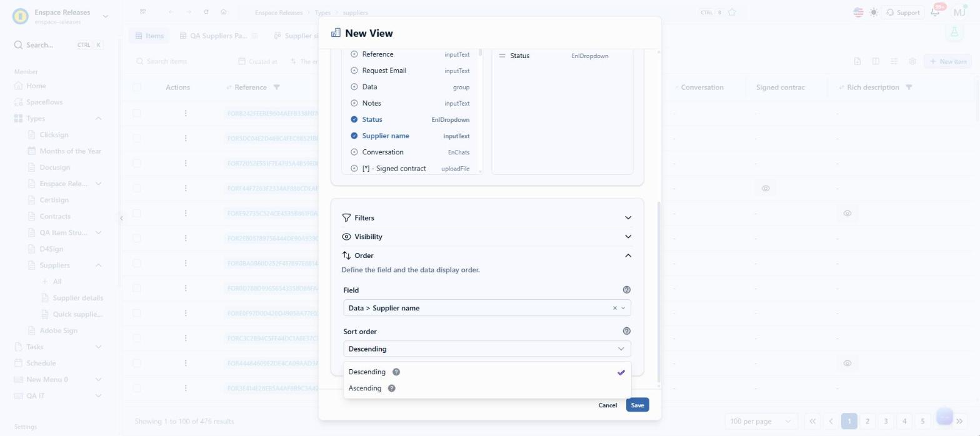
Task: Add the Request Email field
Action: click(354, 71)
